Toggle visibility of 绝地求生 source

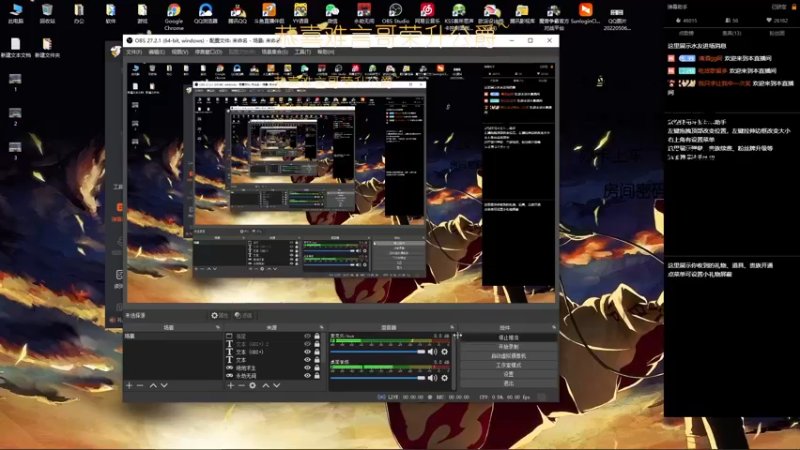(307, 367)
